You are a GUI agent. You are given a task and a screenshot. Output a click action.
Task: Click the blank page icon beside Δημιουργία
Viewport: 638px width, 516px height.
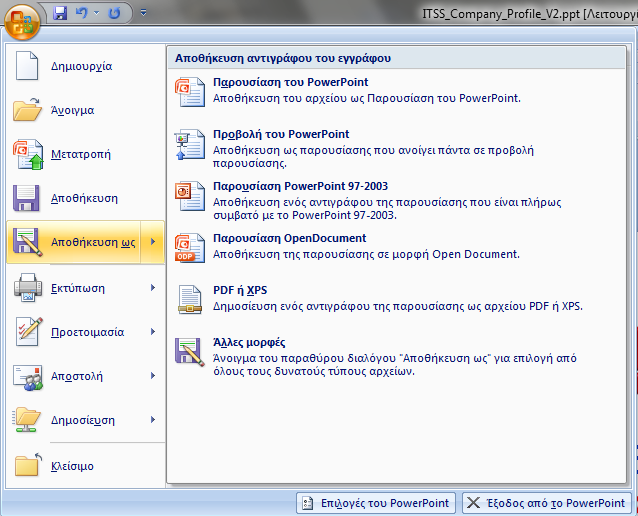[27, 66]
